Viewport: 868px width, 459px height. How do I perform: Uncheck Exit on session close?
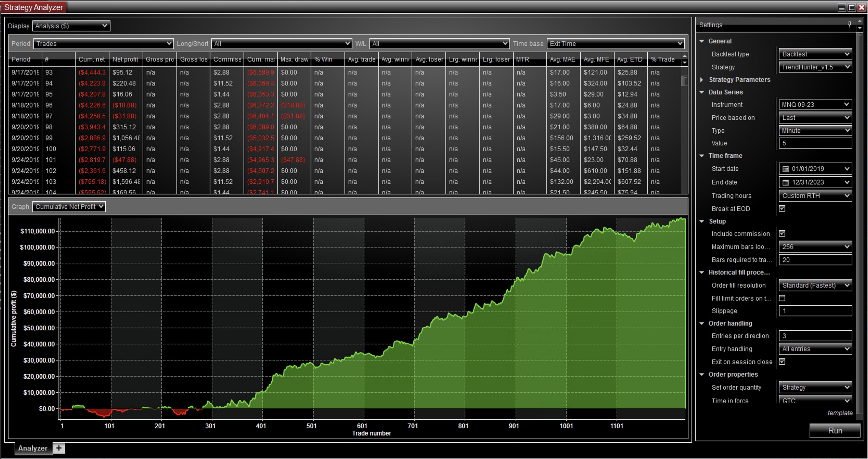(782, 362)
